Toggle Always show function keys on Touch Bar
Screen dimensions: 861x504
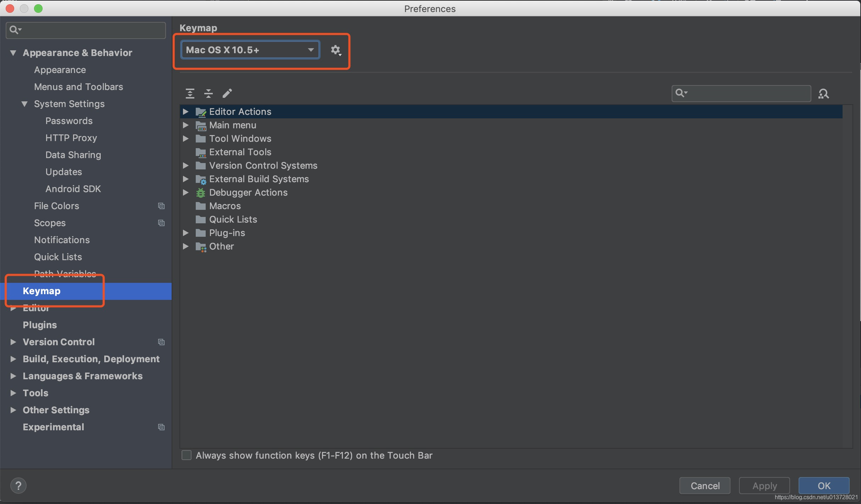[x=186, y=455]
